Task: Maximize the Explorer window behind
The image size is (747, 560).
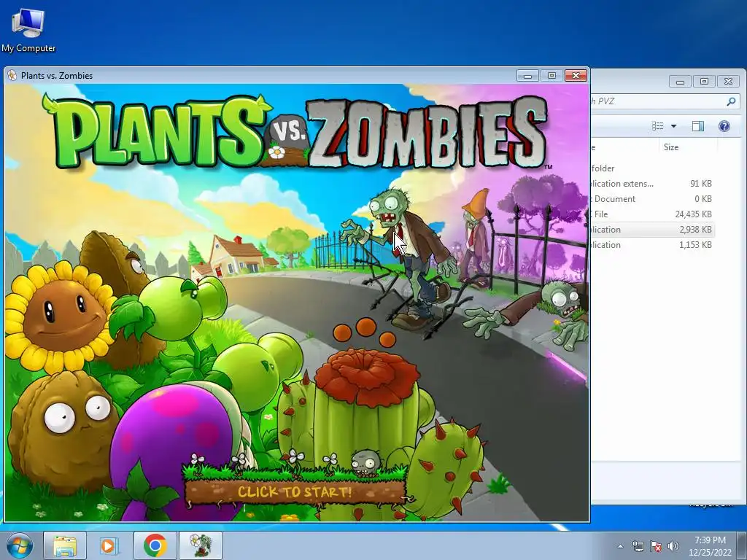Action: (x=704, y=82)
